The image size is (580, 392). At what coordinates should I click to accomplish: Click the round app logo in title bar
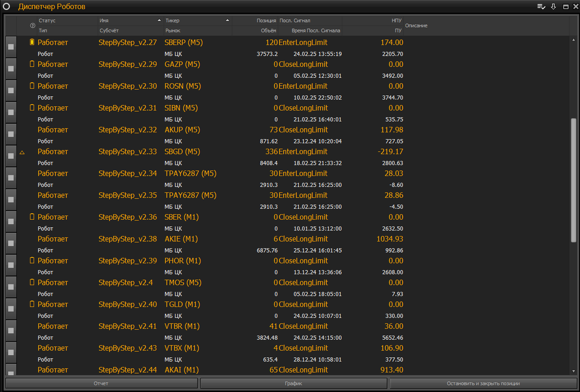(x=7, y=7)
